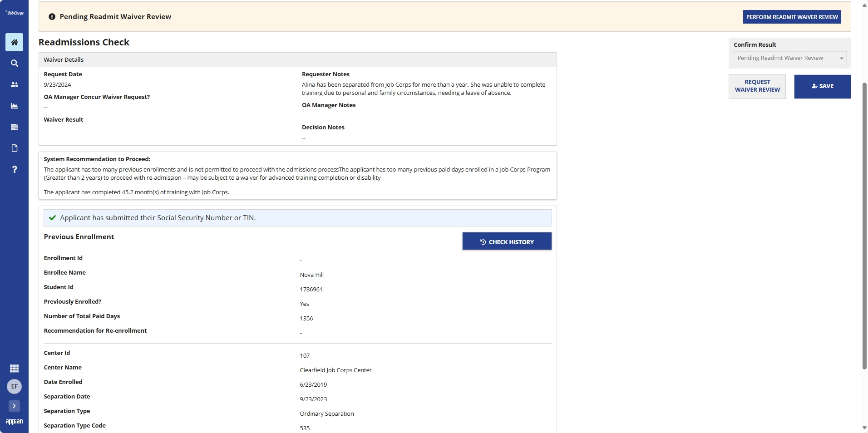Viewport: 868px width, 433px height.
Task: Click the Previous Enrollment heading
Action: pos(79,237)
